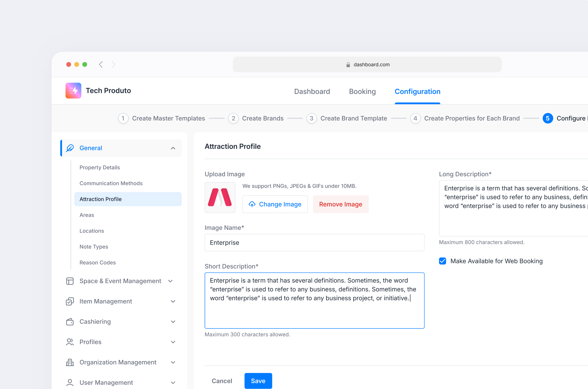The width and height of the screenshot is (588, 389).
Task: Click inside the Image Name field
Action: (x=314, y=242)
